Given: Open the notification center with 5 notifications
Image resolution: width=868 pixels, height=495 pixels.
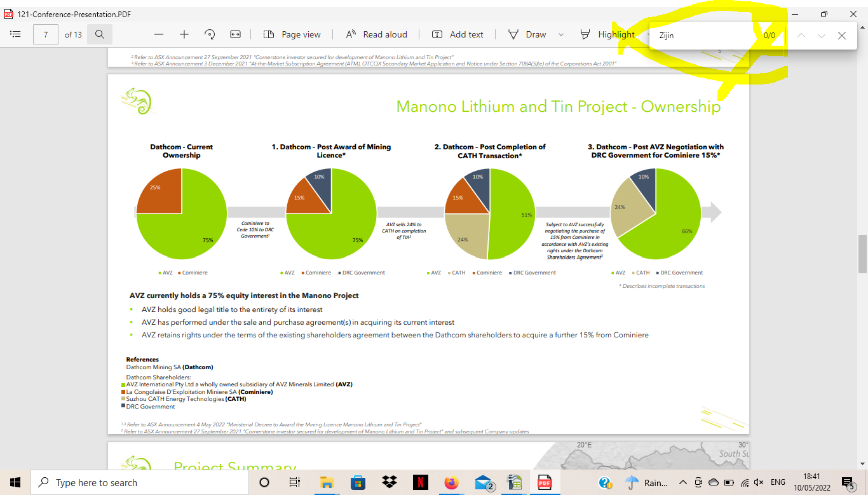Looking at the screenshot, I should (x=848, y=482).
